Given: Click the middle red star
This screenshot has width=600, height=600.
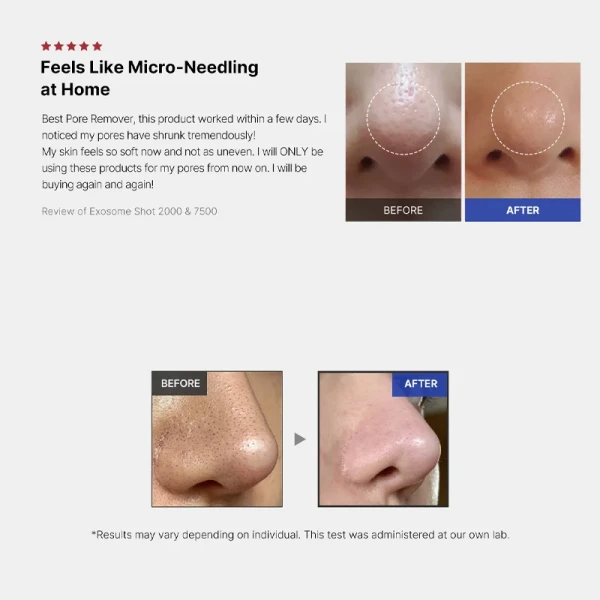Looking at the screenshot, I should click(72, 46).
